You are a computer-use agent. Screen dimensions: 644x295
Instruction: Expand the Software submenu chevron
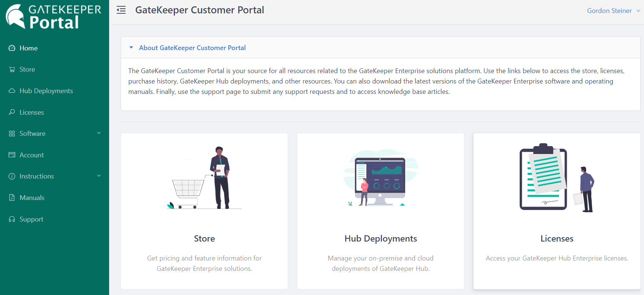pyautogui.click(x=99, y=133)
